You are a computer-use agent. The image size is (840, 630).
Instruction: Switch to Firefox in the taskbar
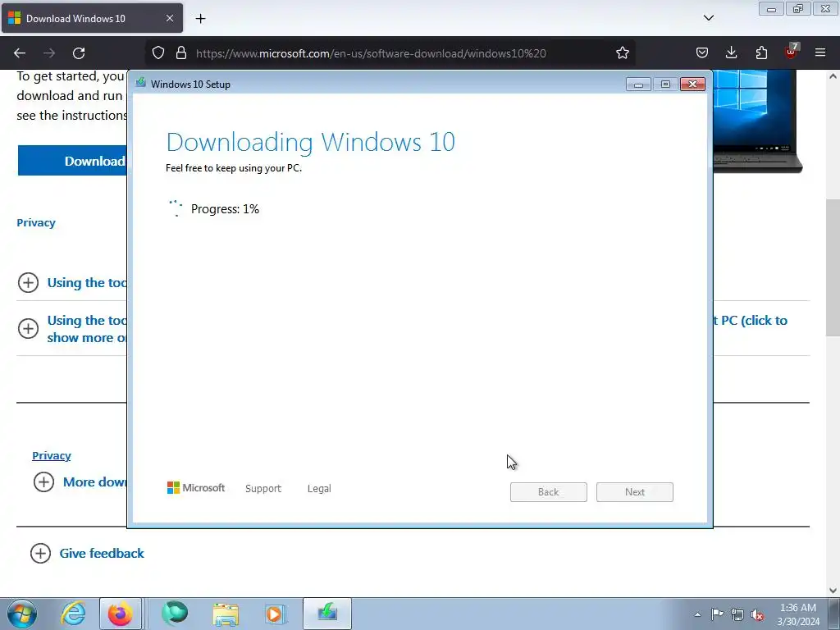click(x=121, y=614)
